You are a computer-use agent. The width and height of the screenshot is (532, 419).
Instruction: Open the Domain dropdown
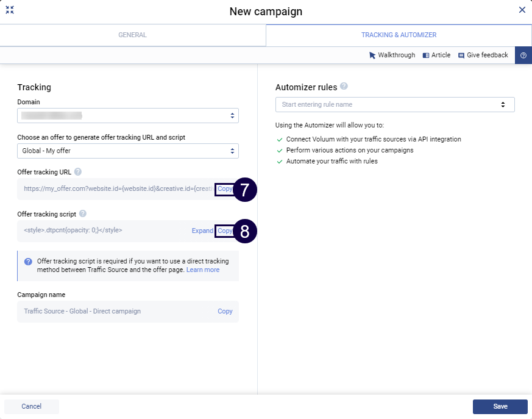click(128, 115)
